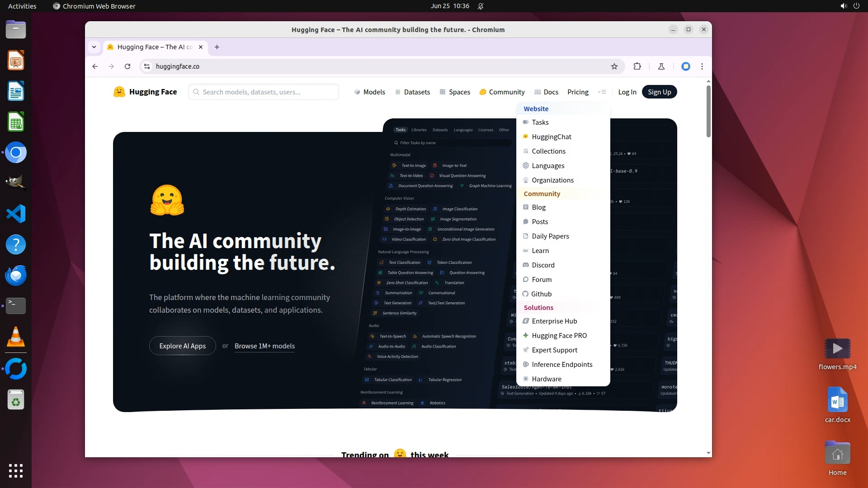The image size is (868, 488).
Task: Click the Hugging Face emoji logo
Action: pyautogui.click(x=119, y=92)
